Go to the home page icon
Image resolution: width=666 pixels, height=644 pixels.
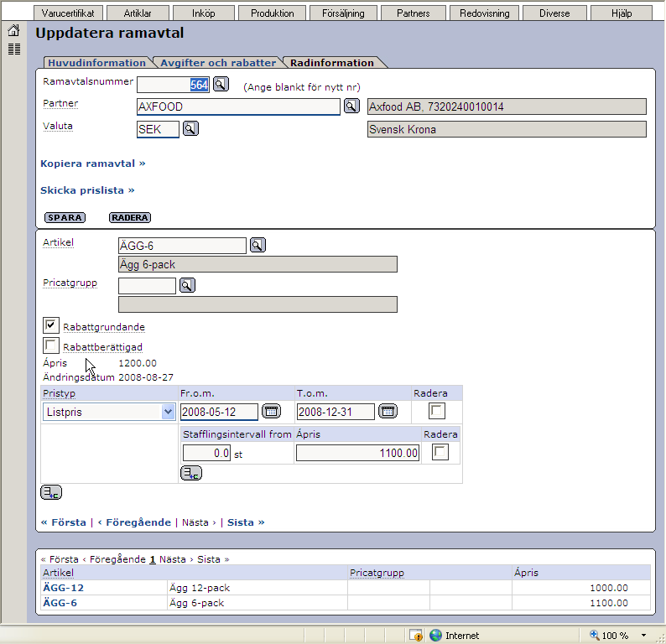(13, 30)
